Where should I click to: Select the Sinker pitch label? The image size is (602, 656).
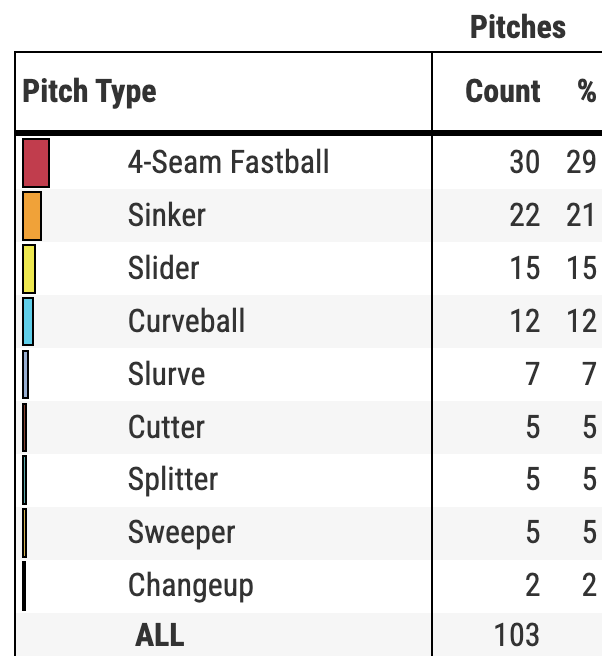(x=167, y=215)
